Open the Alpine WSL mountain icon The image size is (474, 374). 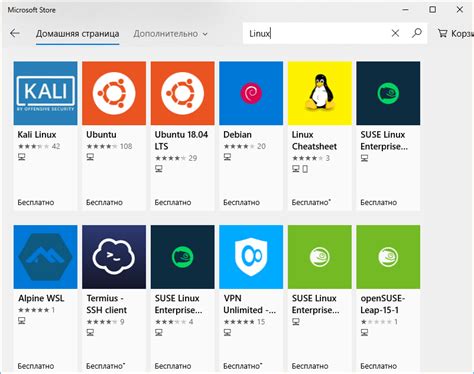tap(45, 257)
